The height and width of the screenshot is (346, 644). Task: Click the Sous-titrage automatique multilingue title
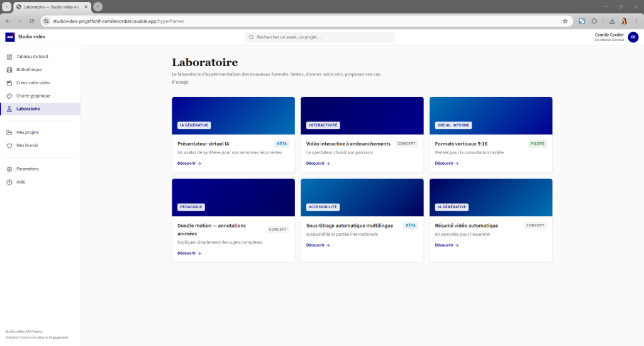[350, 226]
